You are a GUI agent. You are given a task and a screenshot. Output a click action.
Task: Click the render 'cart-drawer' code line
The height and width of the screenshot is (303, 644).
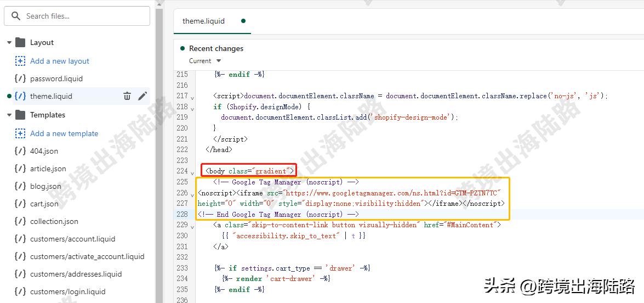pos(276,279)
